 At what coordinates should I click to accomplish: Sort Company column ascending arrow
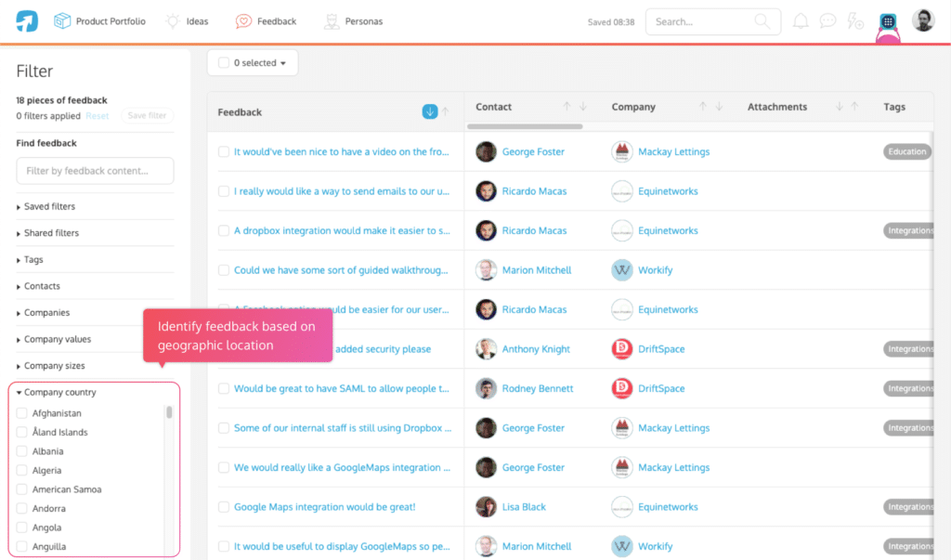pyautogui.click(x=702, y=106)
